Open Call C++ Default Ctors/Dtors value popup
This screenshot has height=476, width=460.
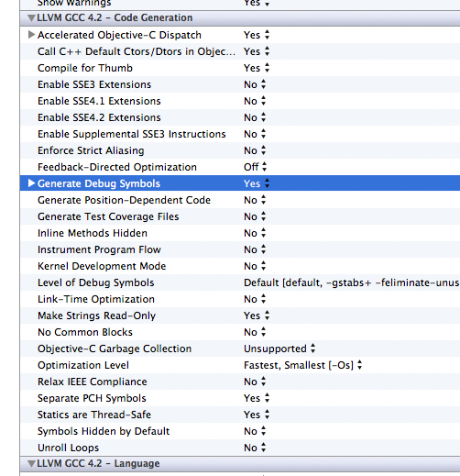257,51
